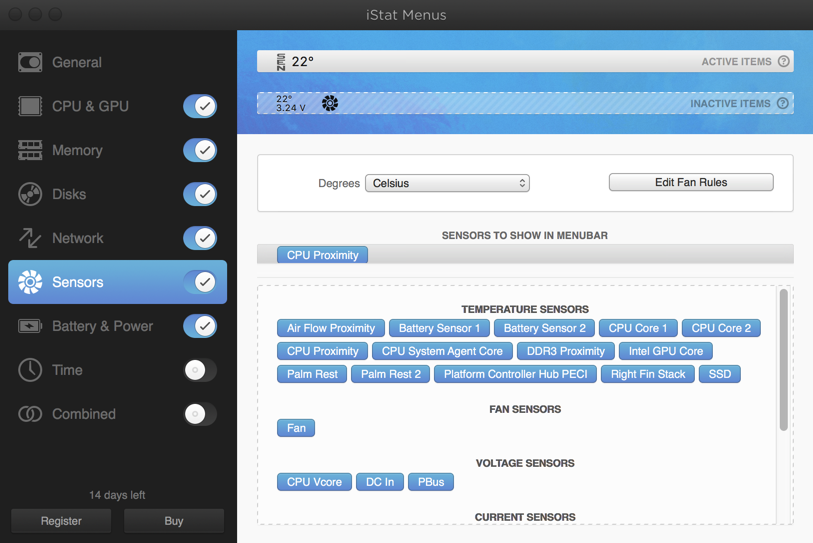
Task: Open the Battery & Power section
Action: coord(117,326)
